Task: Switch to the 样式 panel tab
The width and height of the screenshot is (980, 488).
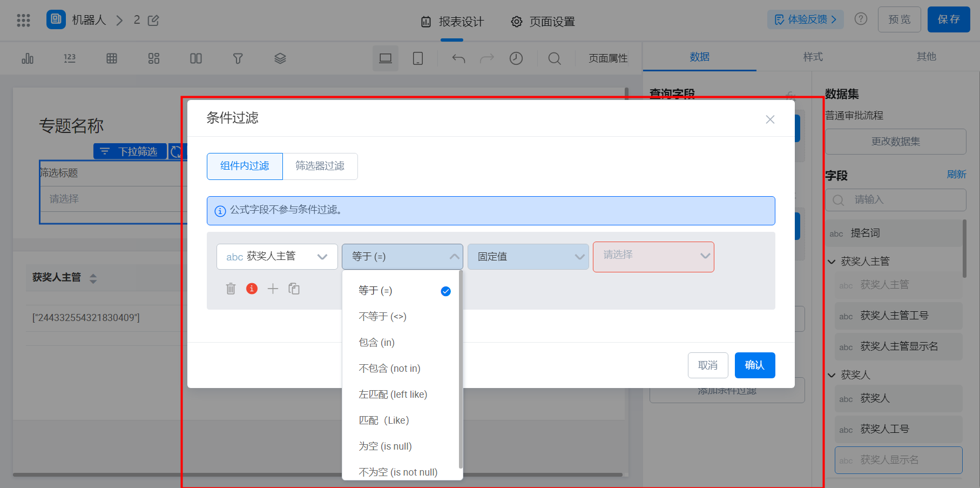Action: tap(813, 57)
